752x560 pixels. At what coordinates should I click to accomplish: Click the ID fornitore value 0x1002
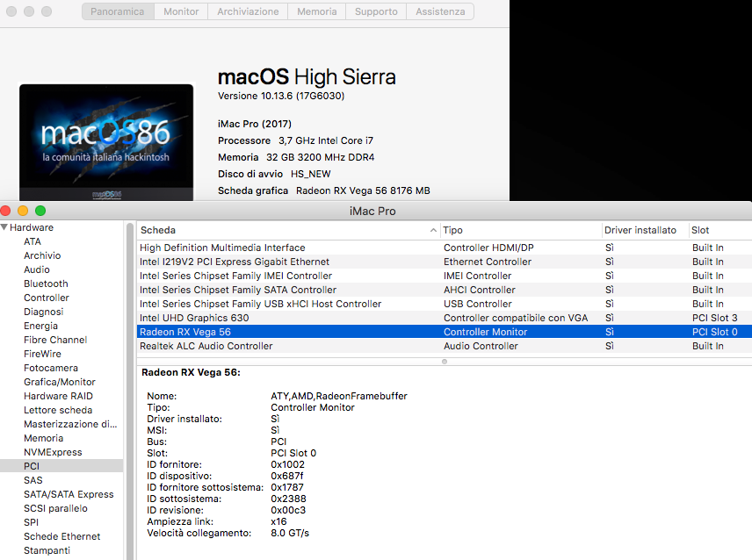click(x=287, y=464)
